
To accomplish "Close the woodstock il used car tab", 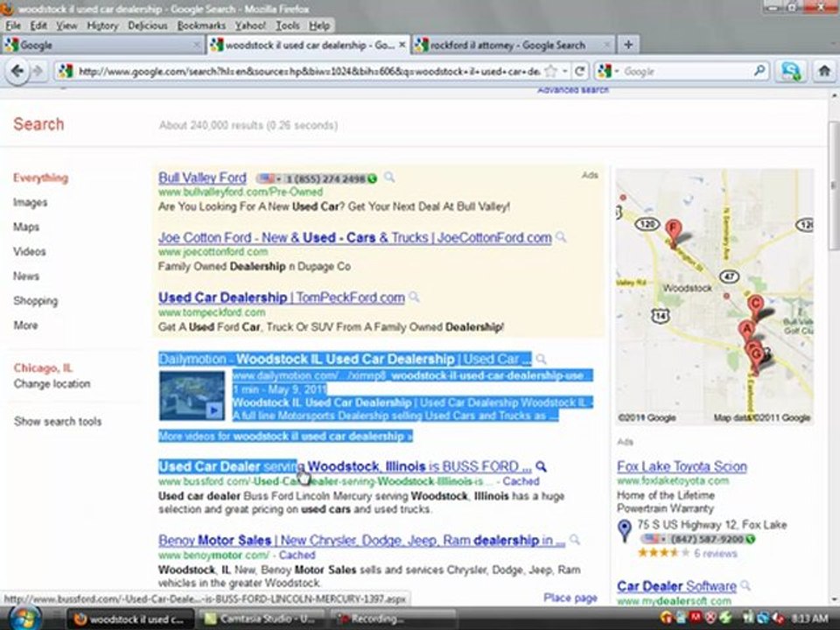I will (x=402, y=45).
